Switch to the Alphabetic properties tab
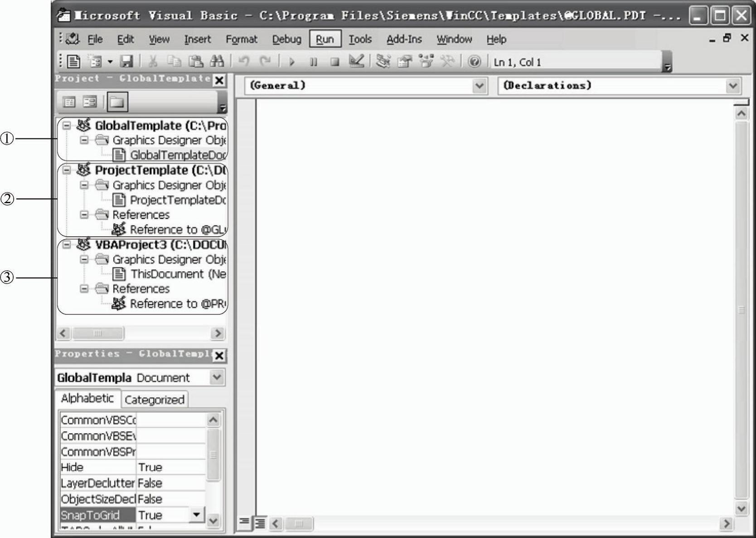This screenshot has height=538, width=756. coord(87,398)
